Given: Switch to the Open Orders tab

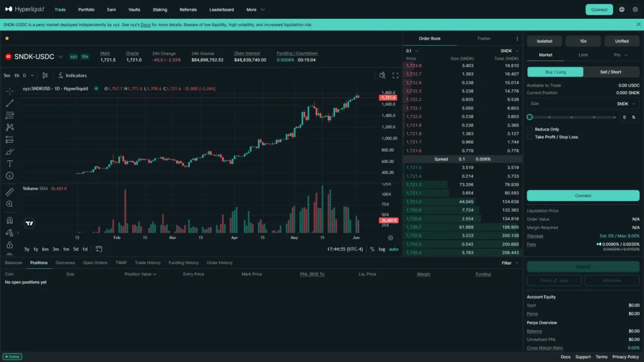Looking at the screenshot, I should click(95, 263).
